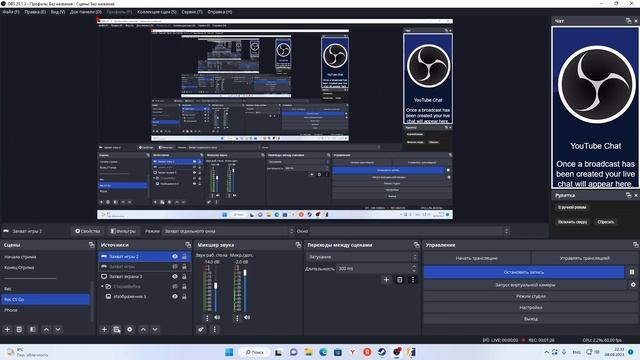Image resolution: width=640 pixels, height=360 pixels.
Task: Click Начать трансляцию button
Action: [477, 258]
